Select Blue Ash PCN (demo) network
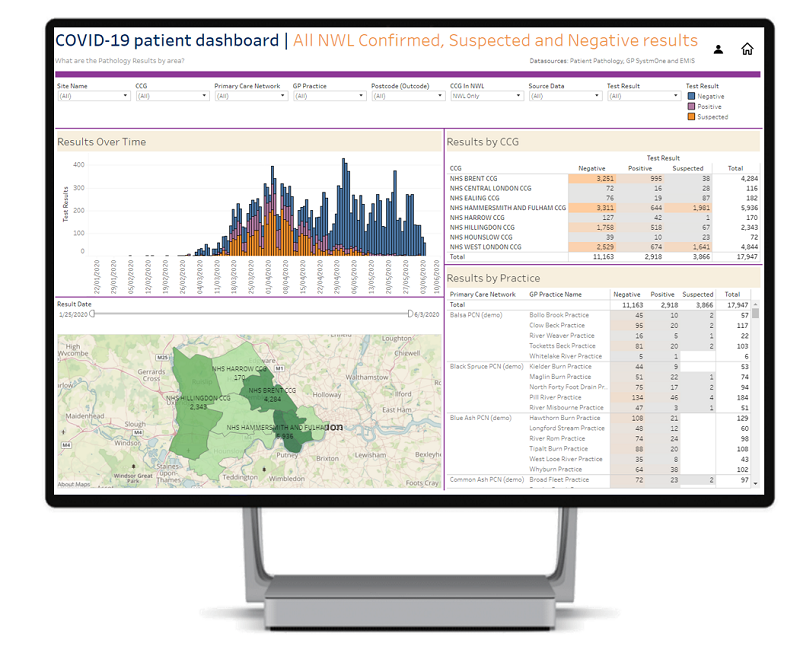 481,418
